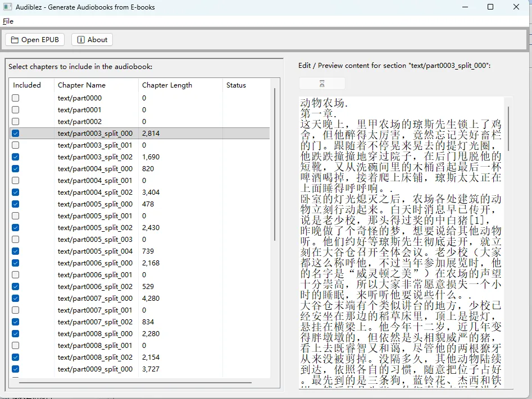This screenshot has height=399, width=532.
Task: Toggle the checkbox for text/part0001
Action: coord(15,110)
